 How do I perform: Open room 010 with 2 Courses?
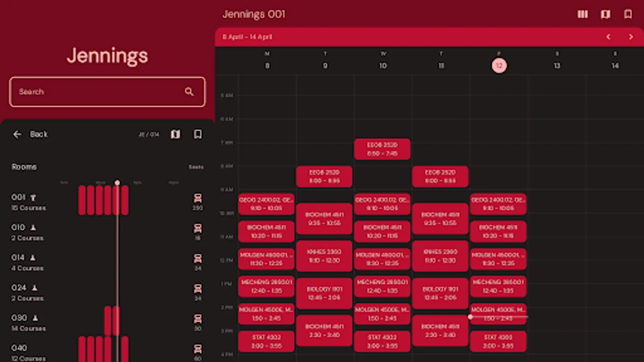coord(27,232)
